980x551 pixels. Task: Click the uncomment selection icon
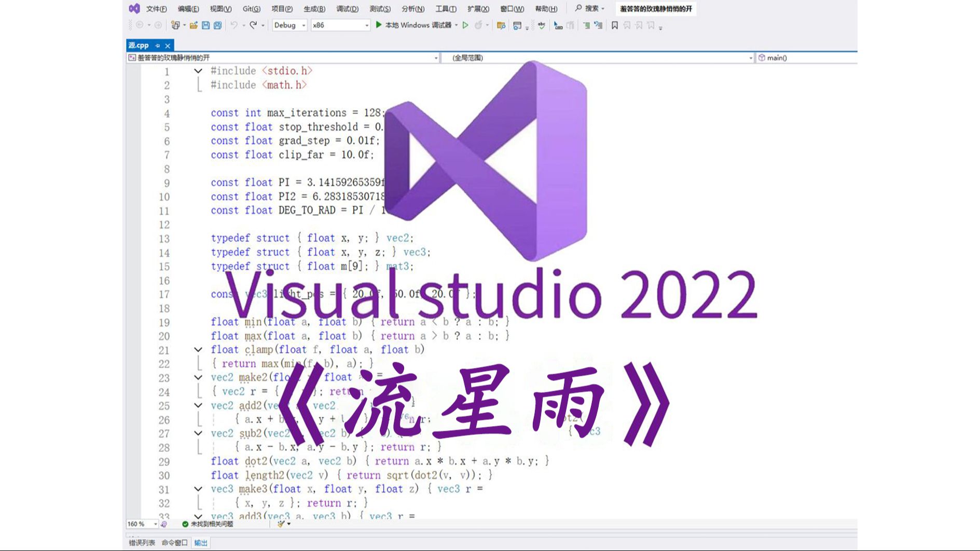coord(571,25)
